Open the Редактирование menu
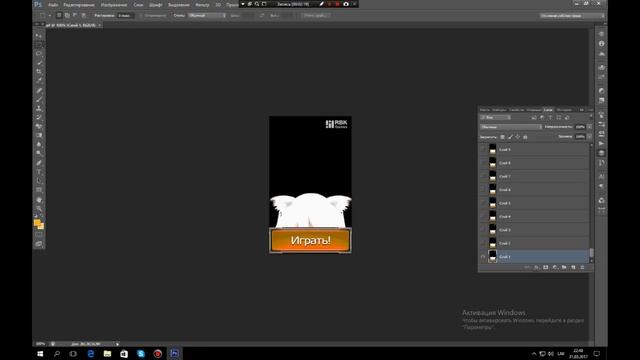 pos(79,5)
